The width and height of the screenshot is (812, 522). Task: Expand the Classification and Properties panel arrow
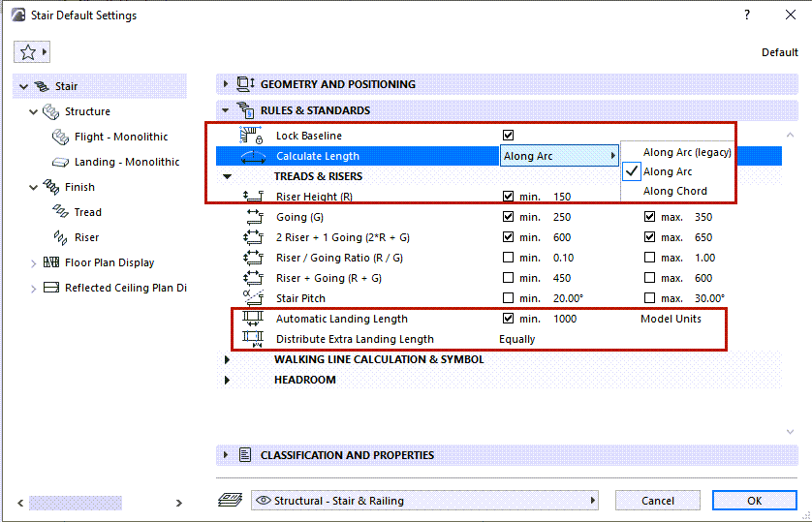(x=225, y=455)
